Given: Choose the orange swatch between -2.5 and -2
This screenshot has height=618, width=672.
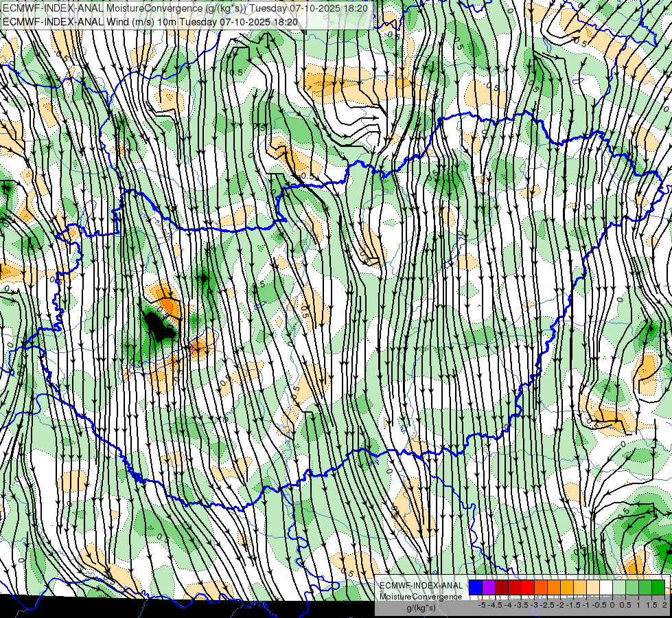Looking at the screenshot, I should [554, 587].
